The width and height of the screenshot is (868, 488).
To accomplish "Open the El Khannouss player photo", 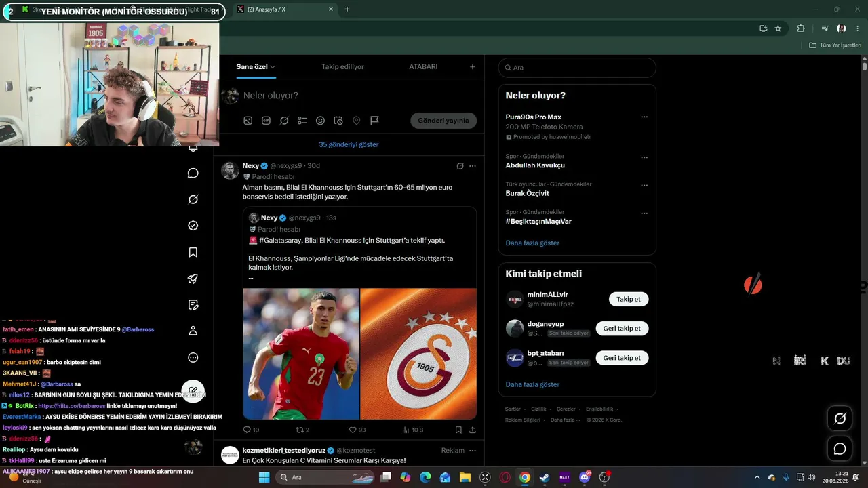I will [301, 354].
